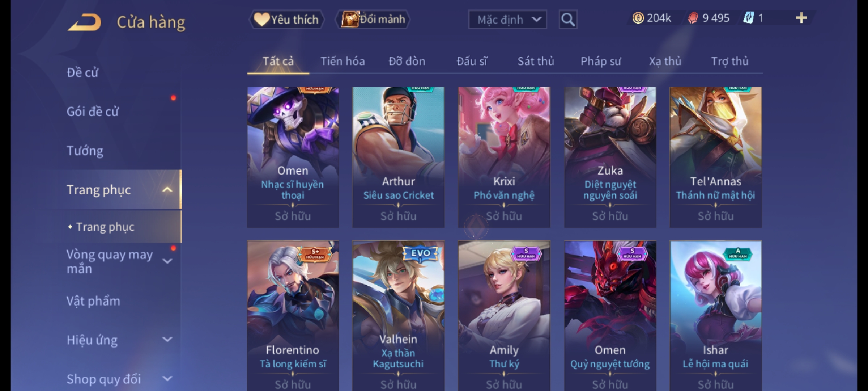Select the Pháp sư filter tab
This screenshot has height=391, width=868.
[x=600, y=61]
